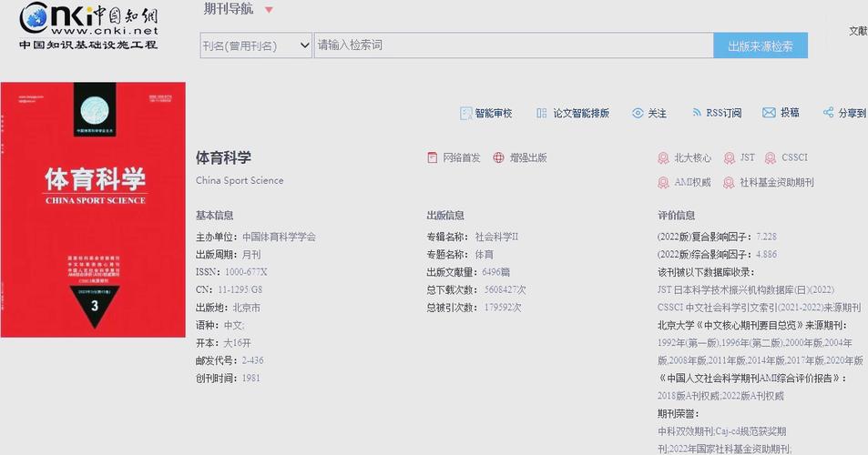Image resolution: width=868 pixels, height=455 pixels.
Task: Open the 刊名(曾用刊名) search field selector
Action: pos(256,45)
